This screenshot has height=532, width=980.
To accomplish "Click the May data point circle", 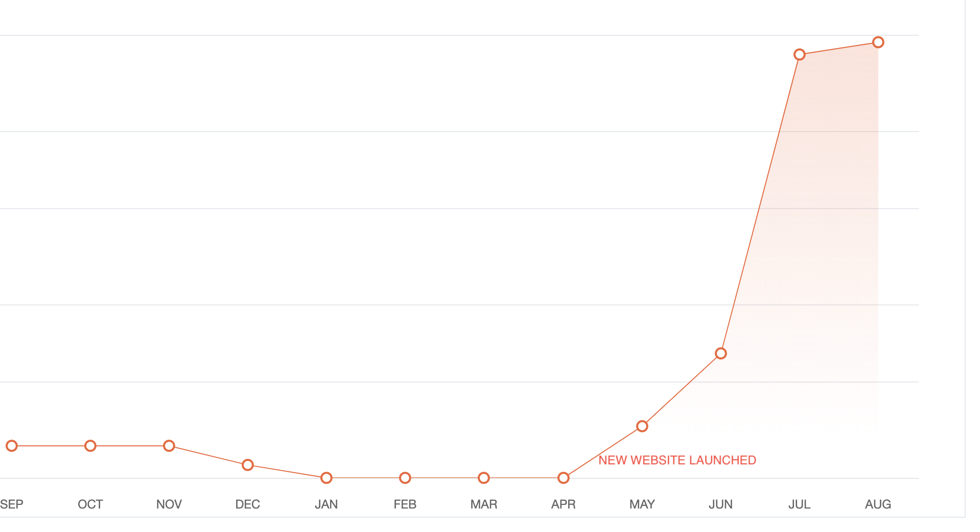I will pos(642,426).
